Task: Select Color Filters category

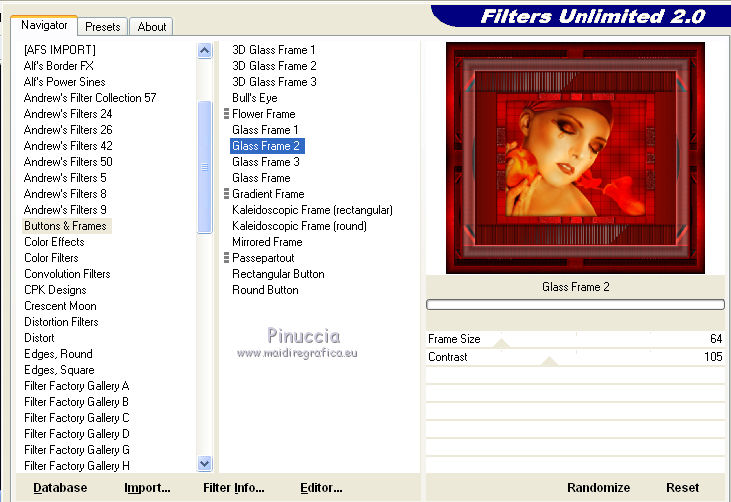Action: click(51, 258)
